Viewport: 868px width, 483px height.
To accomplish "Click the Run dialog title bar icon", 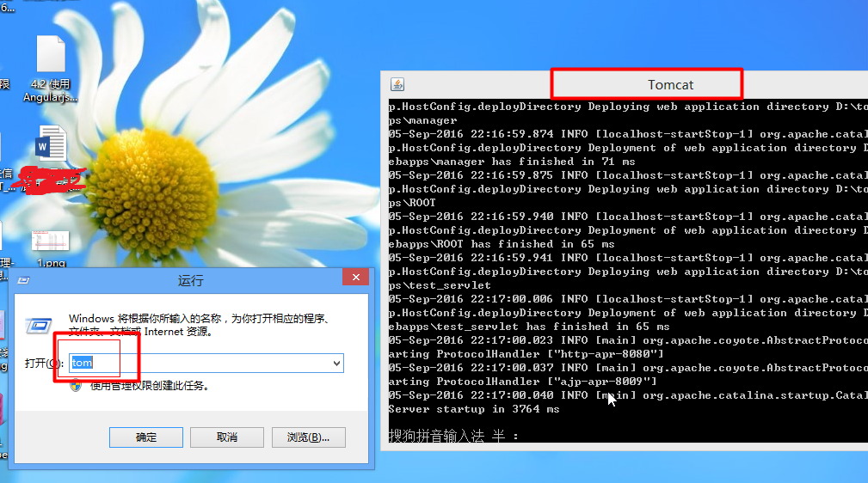I will [23, 280].
